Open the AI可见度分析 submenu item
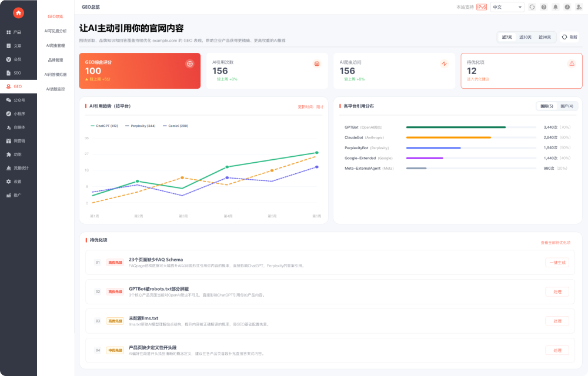 [x=55, y=31]
